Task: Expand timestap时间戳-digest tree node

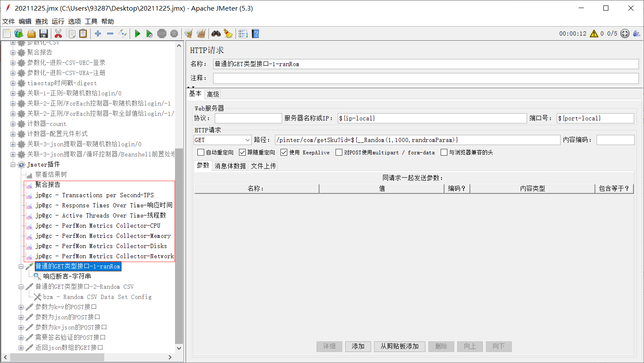Action: click(13, 83)
